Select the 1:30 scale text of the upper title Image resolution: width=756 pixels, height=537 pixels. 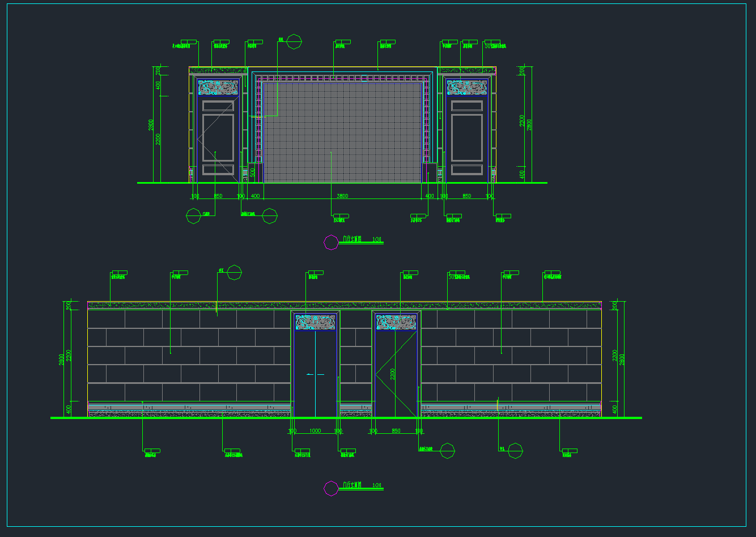[377, 240]
